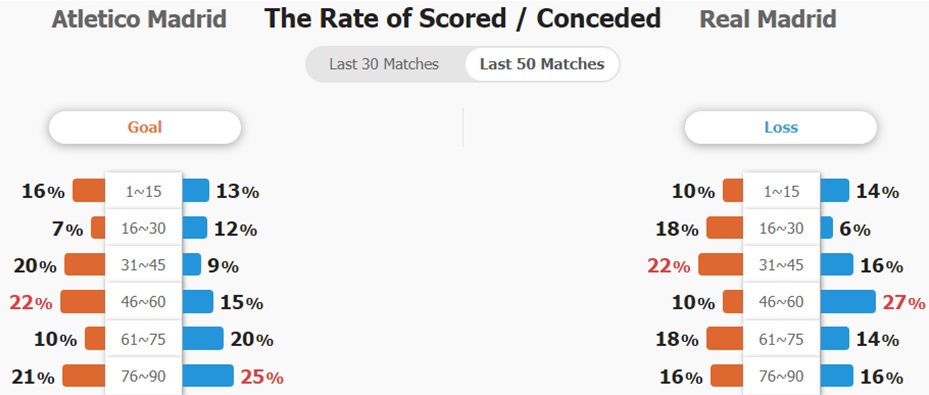Screen dimensions: 929x395
Task: Click the Goal pill button
Action: point(145,127)
